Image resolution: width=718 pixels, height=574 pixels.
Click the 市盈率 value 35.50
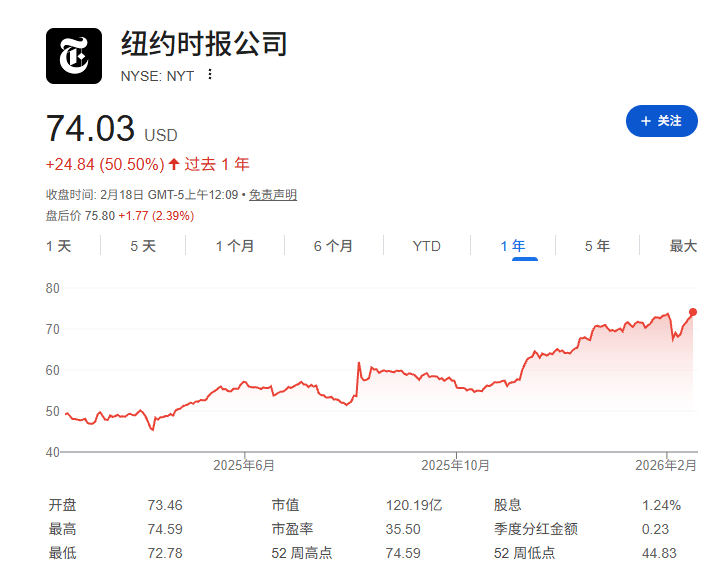pos(403,529)
